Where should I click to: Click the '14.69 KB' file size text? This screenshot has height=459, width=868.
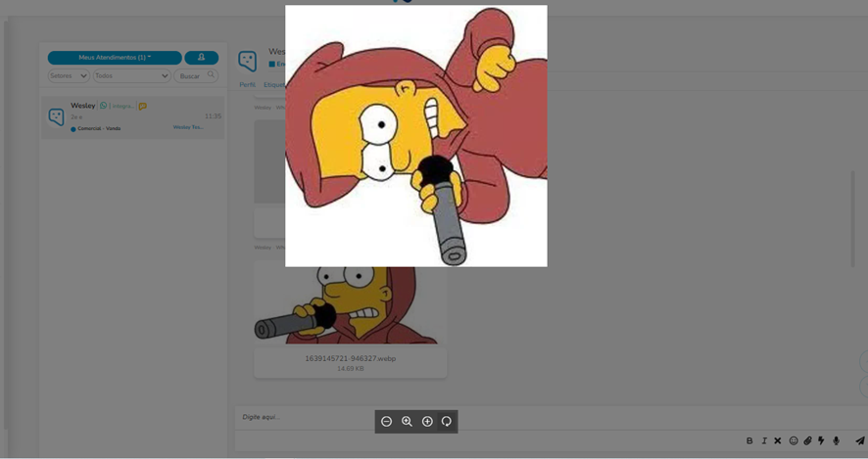coord(351,368)
